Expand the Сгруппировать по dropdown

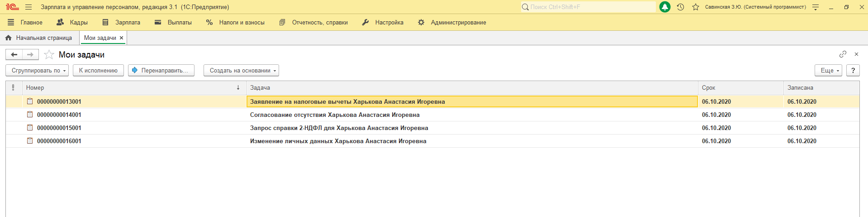point(37,71)
